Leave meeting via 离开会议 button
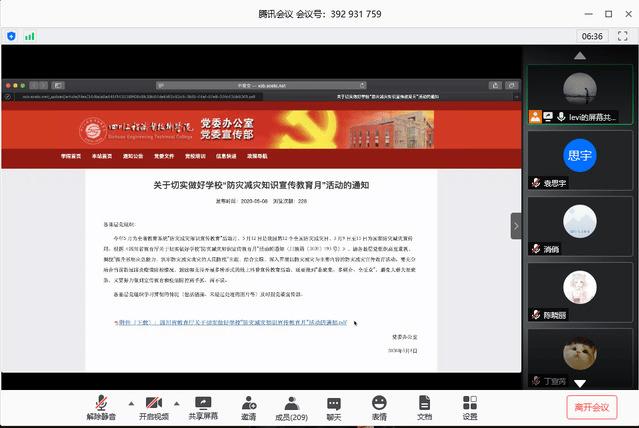 point(592,407)
